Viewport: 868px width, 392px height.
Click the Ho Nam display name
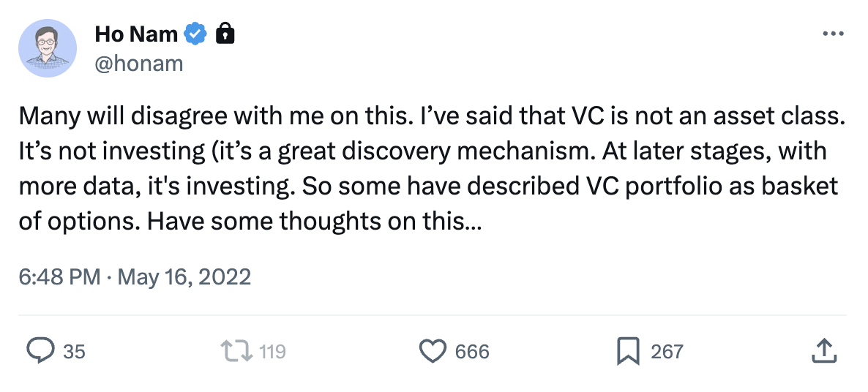pos(135,34)
